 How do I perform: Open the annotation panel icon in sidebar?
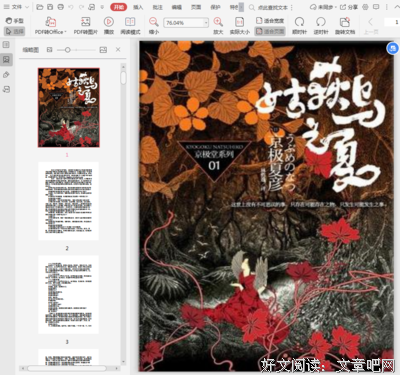tap(6, 75)
